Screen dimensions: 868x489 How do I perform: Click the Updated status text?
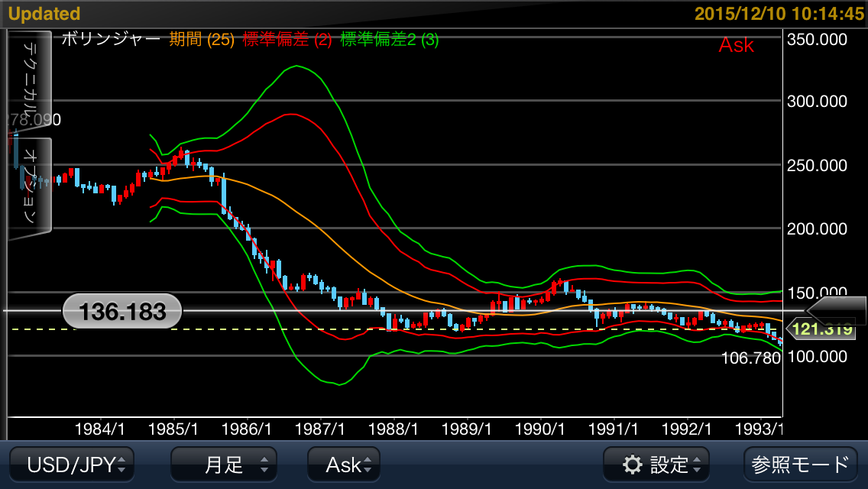click(x=44, y=13)
